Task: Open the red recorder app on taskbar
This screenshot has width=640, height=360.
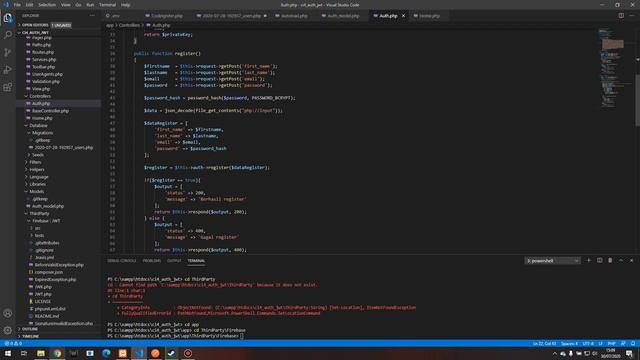Action: click(188, 353)
